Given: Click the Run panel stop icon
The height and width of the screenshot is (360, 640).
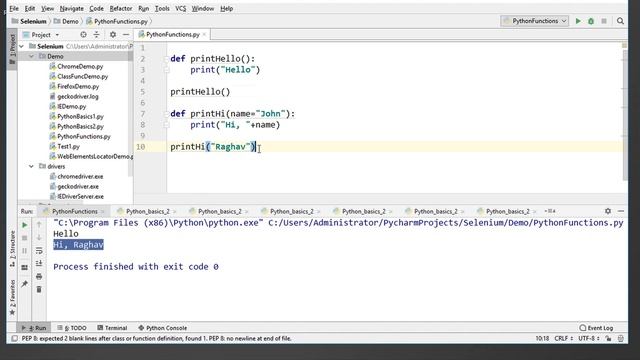Looking at the screenshot, I should [24, 238].
